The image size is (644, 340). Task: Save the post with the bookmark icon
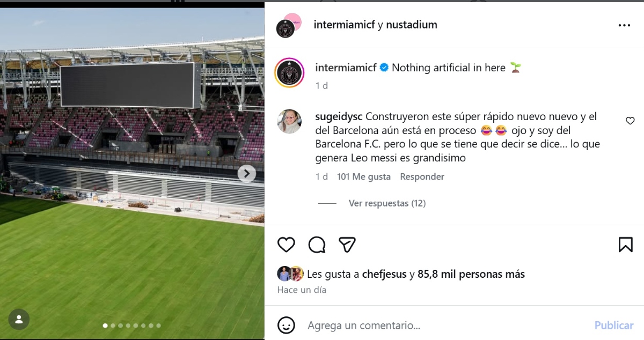[625, 245]
